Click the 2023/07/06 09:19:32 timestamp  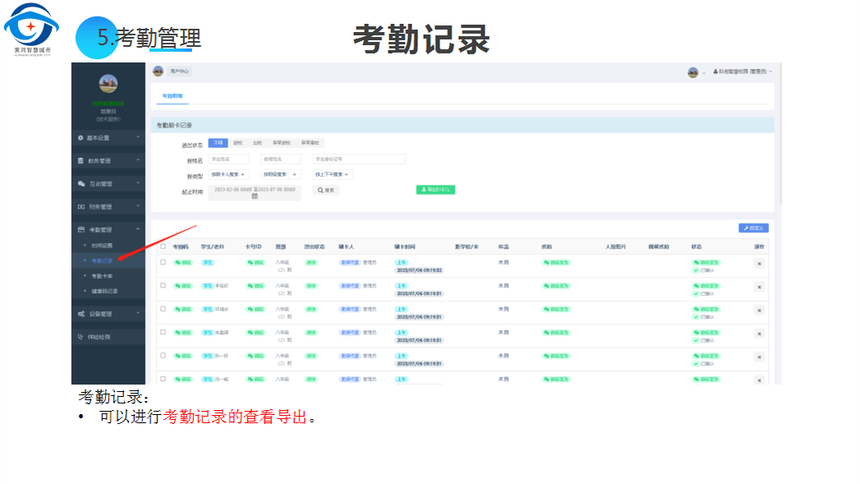[x=420, y=271]
